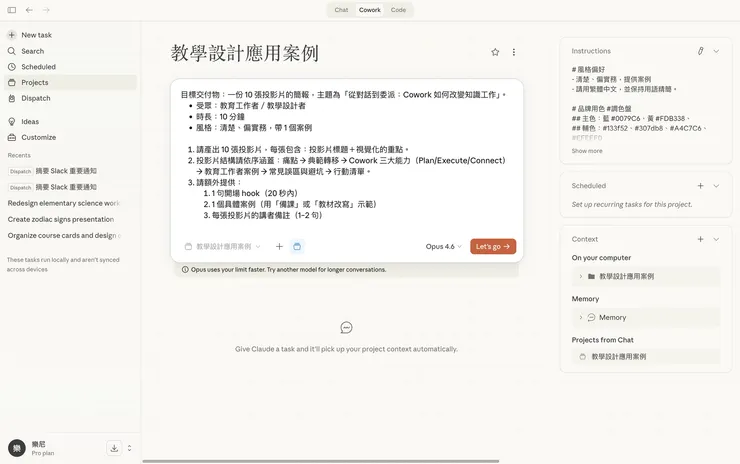Toggle the sidebar panel icon
The width and height of the screenshot is (740, 464).
[x=12, y=10]
